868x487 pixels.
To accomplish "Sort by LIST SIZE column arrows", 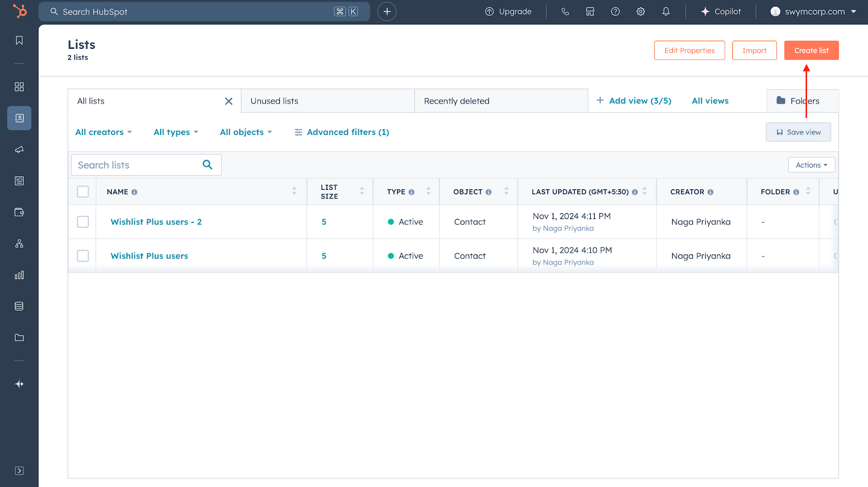I will (362, 191).
